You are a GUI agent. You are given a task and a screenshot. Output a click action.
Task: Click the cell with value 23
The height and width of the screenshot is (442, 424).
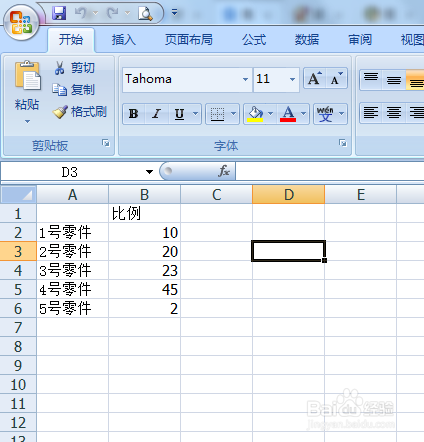tap(144, 270)
